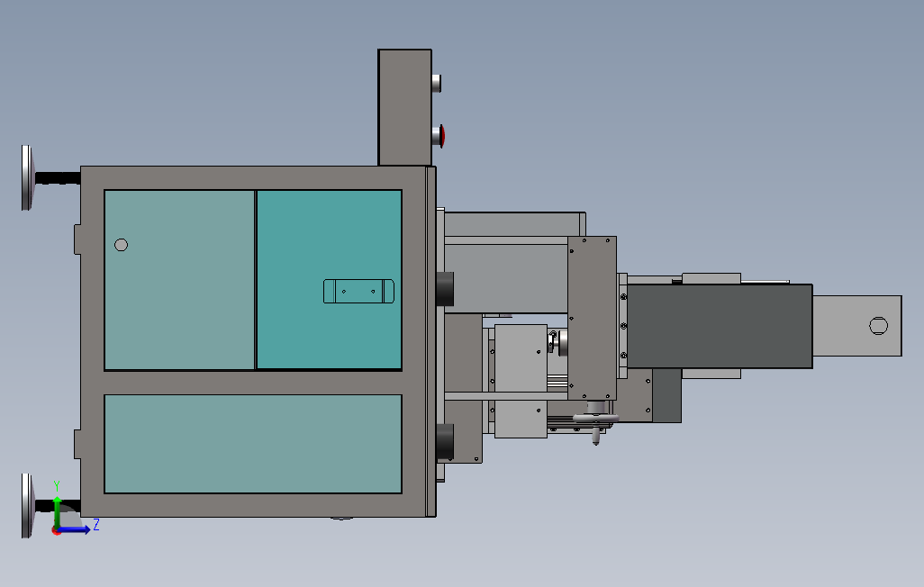Click the hole in the far-right plate
Viewport: 924px width, 587px height.
878,326
